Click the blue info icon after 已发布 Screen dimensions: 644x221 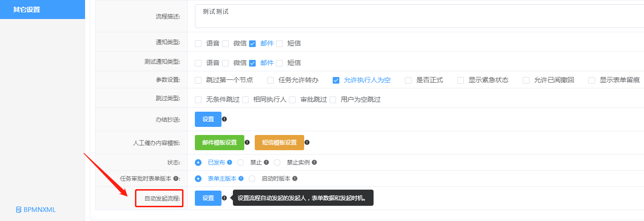pos(230,163)
